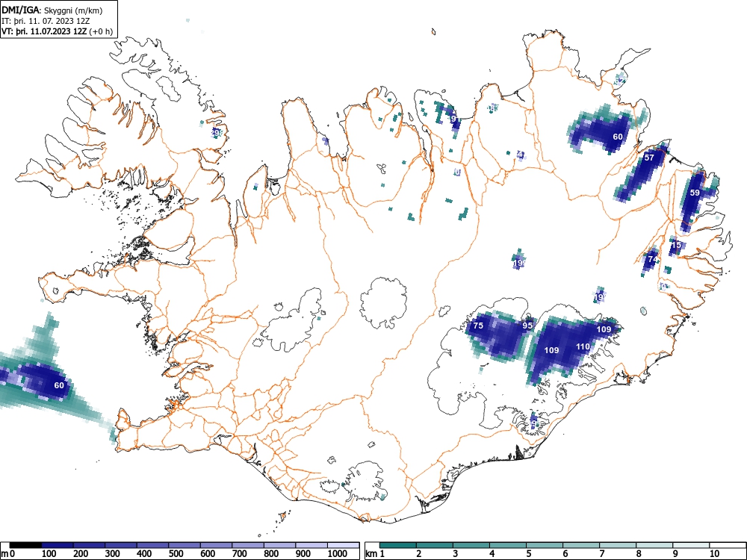Click the '10' label on the kilometre scale
The image size is (747, 560).
coord(713,554)
